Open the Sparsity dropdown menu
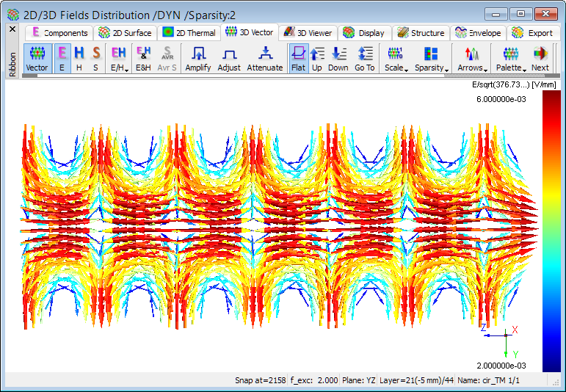Screen dimensions: 566x392 coord(431,58)
